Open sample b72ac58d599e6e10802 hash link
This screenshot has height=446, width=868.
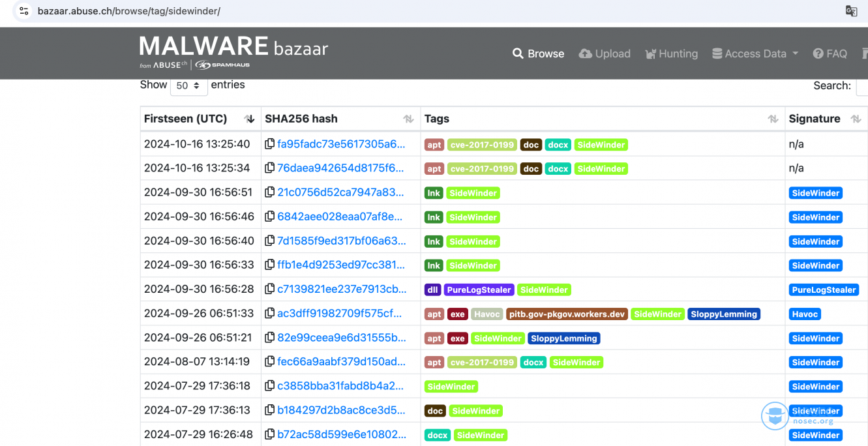coord(342,434)
